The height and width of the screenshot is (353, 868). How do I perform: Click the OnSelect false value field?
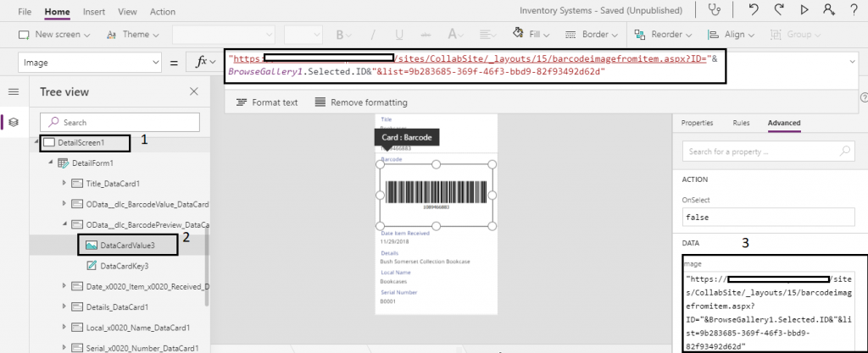point(768,218)
